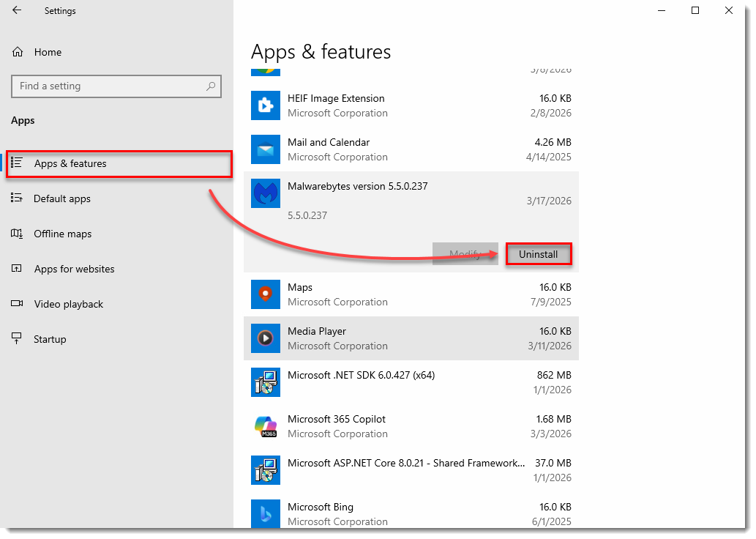756x539 pixels.
Task: Uninstall Malwarebytes with the Uninstall button
Action: tap(539, 254)
